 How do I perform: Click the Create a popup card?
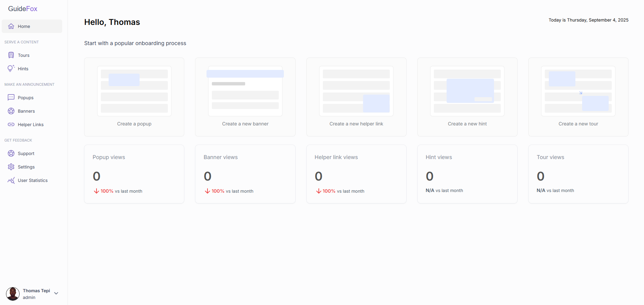click(134, 97)
